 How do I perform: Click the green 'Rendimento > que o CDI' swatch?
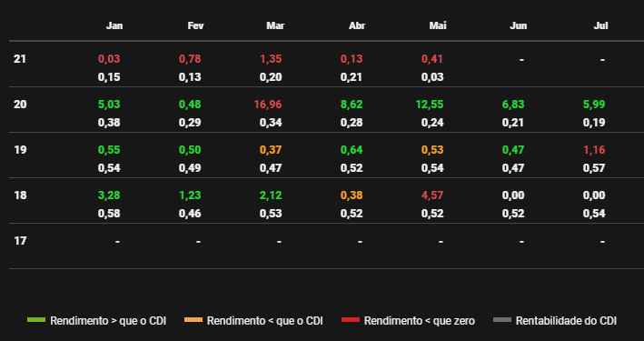tap(36, 320)
